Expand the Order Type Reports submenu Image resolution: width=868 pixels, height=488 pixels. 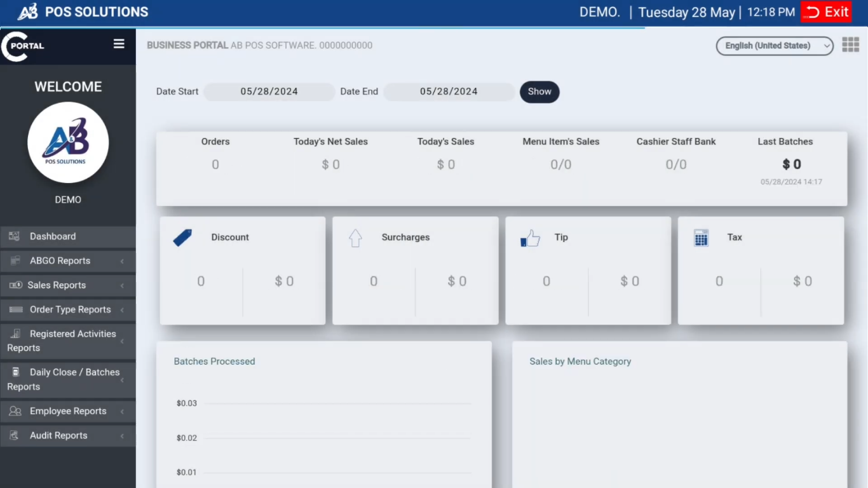67,309
